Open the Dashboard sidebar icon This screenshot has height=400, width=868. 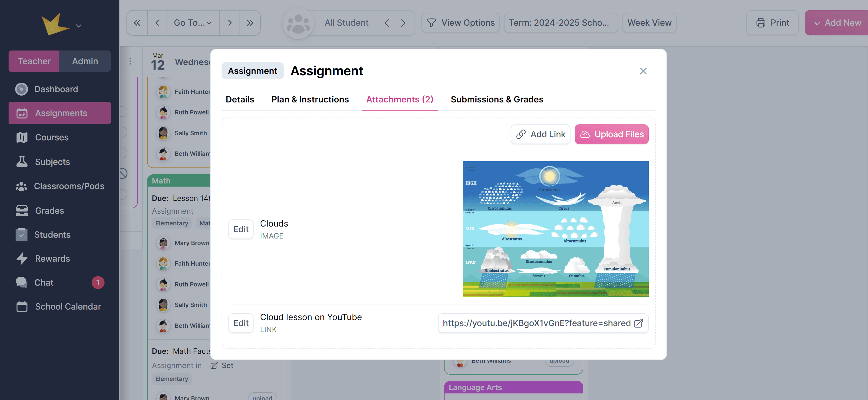tap(22, 89)
